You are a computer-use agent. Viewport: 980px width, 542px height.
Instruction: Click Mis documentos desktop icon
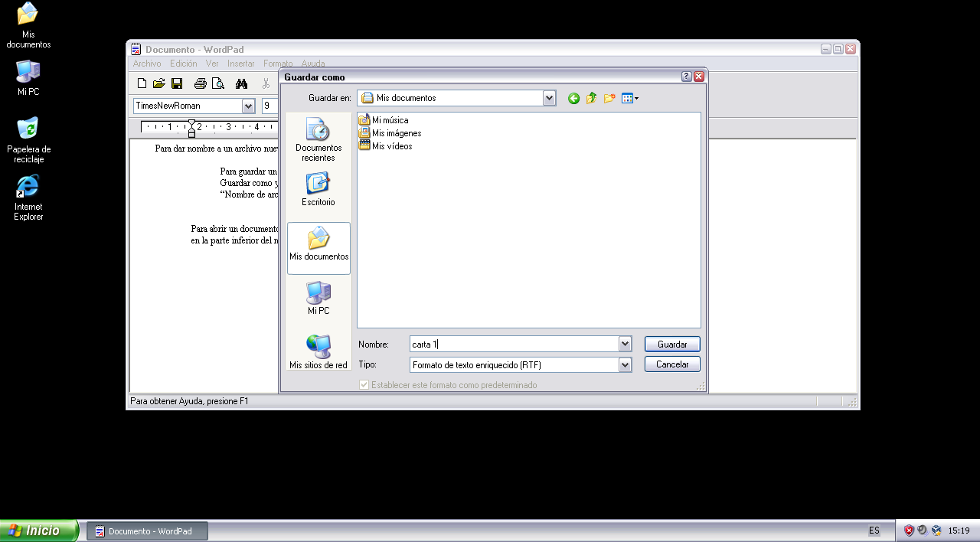click(28, 25)
